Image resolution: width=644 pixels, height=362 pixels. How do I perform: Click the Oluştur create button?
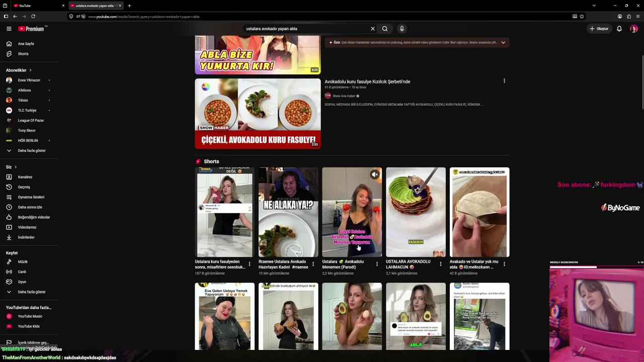tap(599, 29)
